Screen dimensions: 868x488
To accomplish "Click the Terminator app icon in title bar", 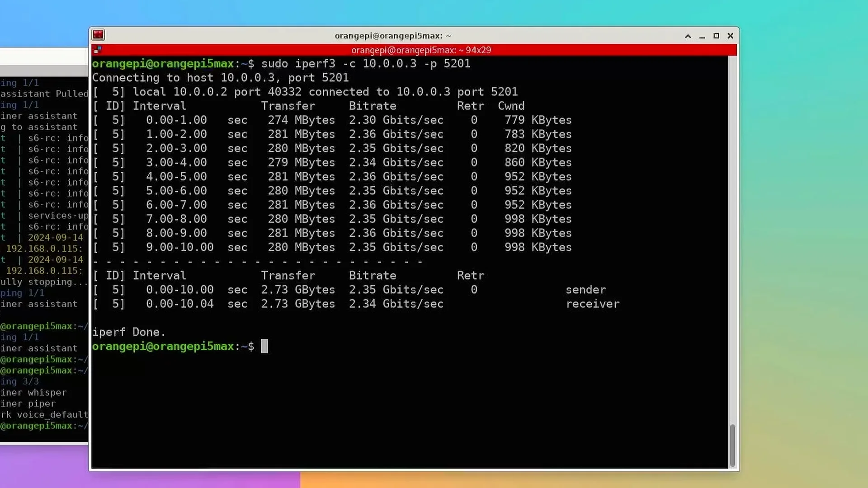I will pos(98,35).
